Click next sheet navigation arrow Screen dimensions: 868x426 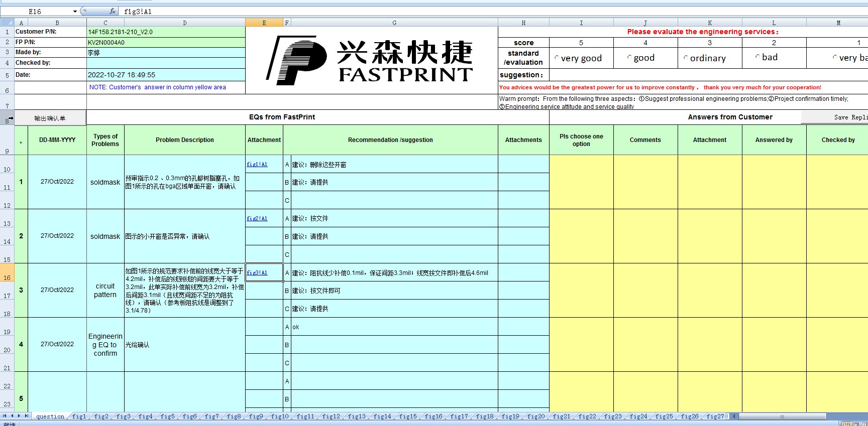tap(19, 416)
